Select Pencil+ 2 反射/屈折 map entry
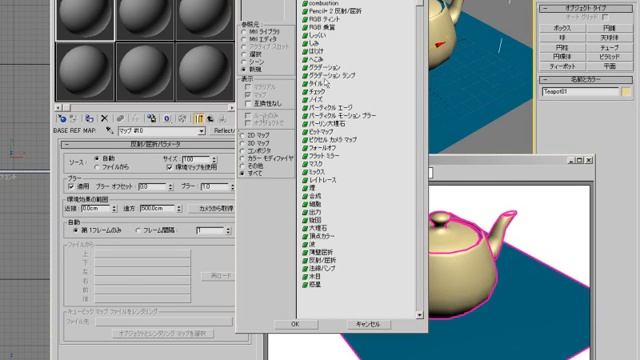Screen dimensions: 640x360 [331, 11]
